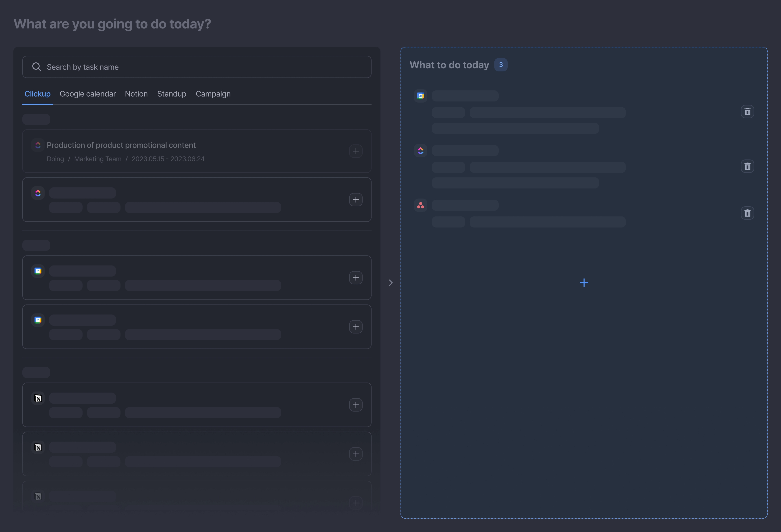Open the Google calendar tab
This screenshot has height=532, width=781.
click(x=88, y=94)
